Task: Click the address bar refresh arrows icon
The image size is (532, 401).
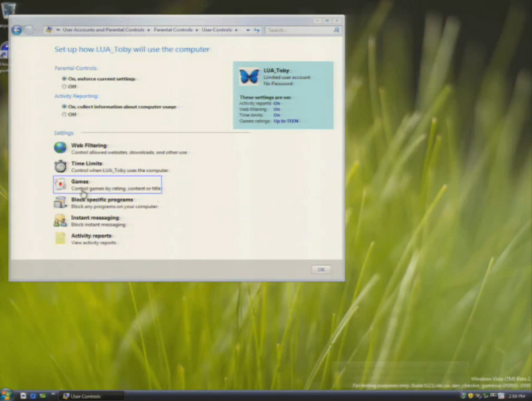Action: [x=257, y=30]
